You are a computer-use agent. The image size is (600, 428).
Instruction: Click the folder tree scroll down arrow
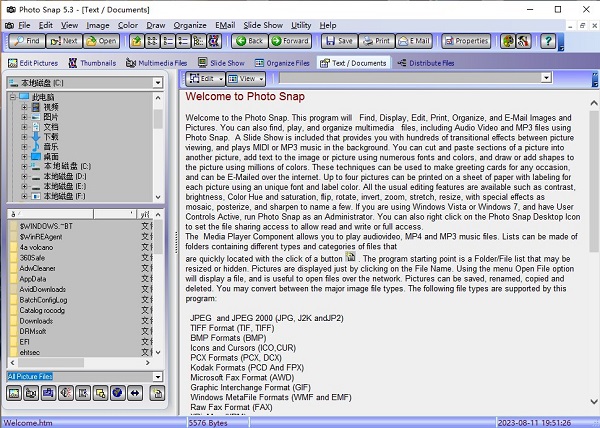158,197
